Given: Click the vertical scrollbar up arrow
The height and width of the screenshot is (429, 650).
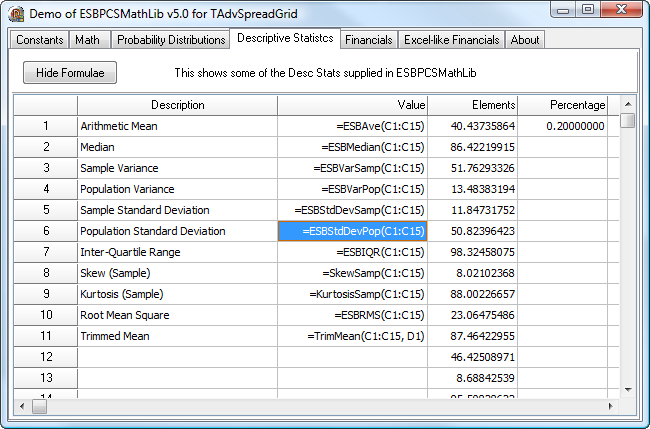Looking at the screenshot, I should (x=628, y=104).
